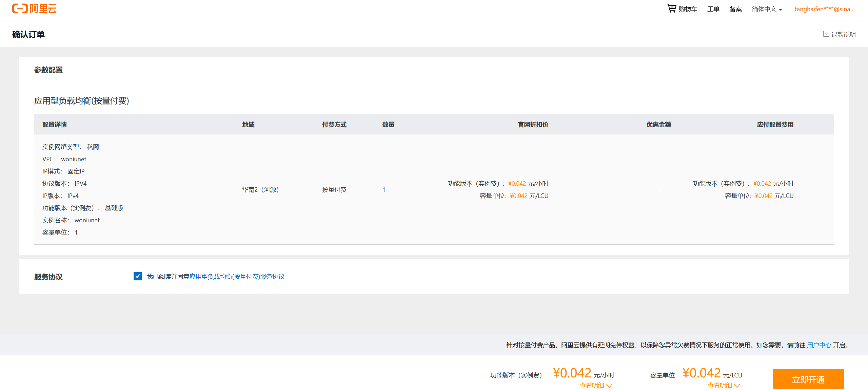Open the shopping cart icon
The height and width of the screenshot is (390, 868).
coord(671,8)
